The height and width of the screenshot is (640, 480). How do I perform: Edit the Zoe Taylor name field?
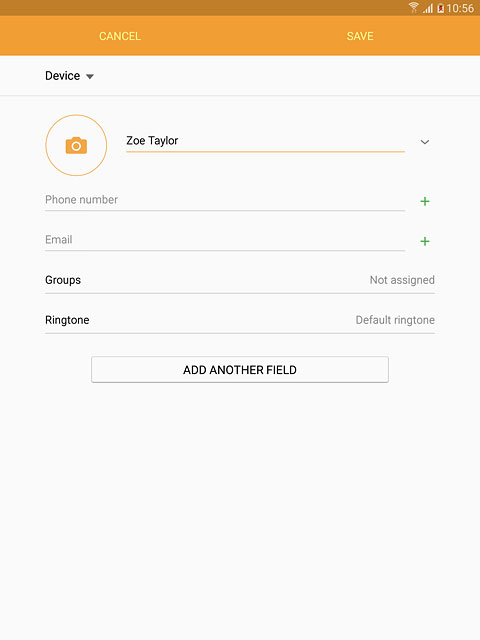point(265,141)
